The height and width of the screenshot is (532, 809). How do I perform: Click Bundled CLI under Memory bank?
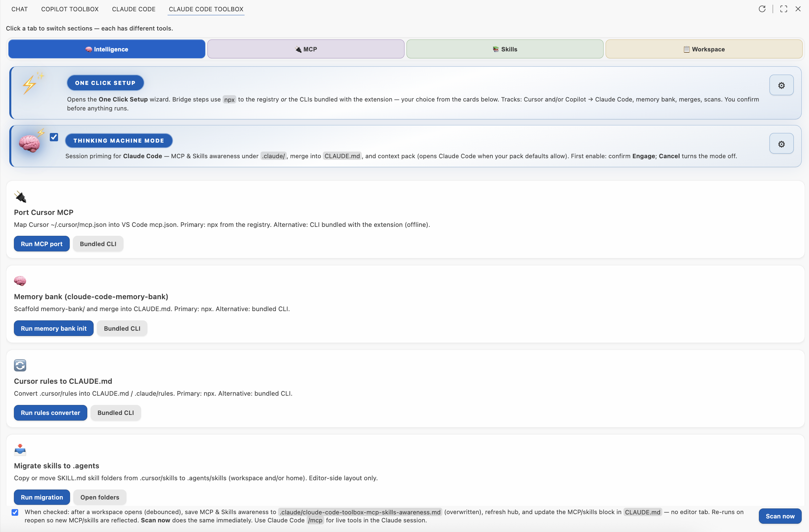[122, 328]
